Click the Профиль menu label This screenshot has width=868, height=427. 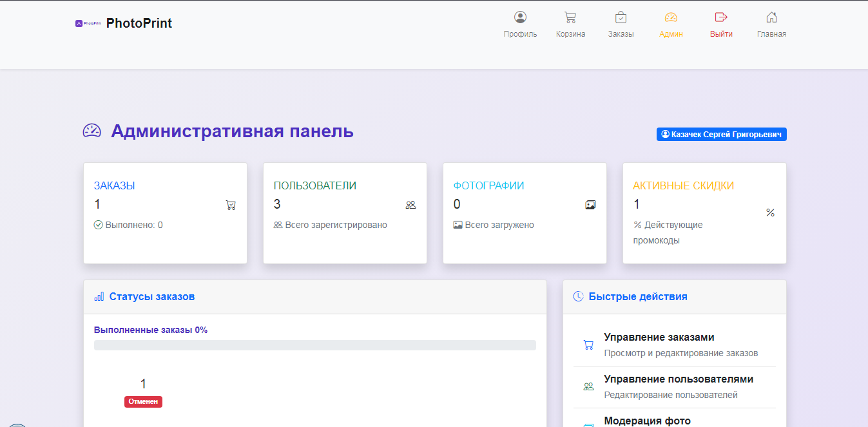click(x=520, y=34)
